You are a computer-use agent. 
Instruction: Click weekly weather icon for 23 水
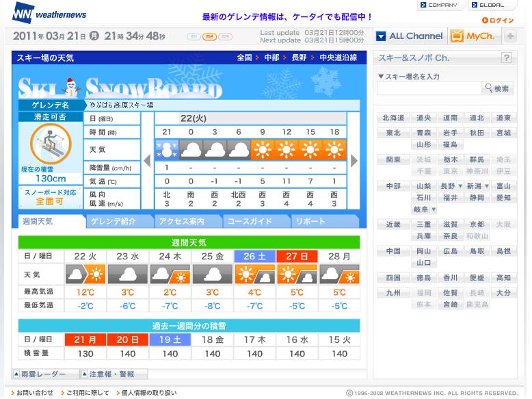(128, 274)
